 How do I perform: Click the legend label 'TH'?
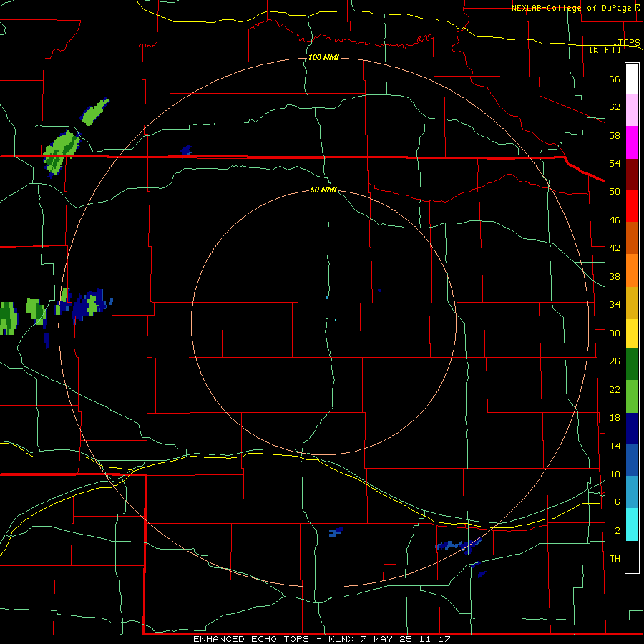(615, 559)
